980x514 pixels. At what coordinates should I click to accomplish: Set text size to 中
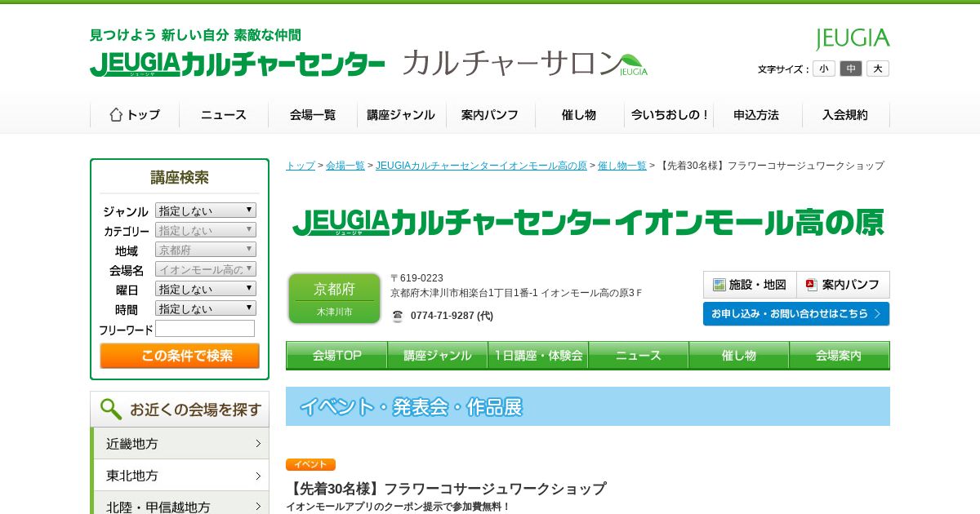coord(851,69)
